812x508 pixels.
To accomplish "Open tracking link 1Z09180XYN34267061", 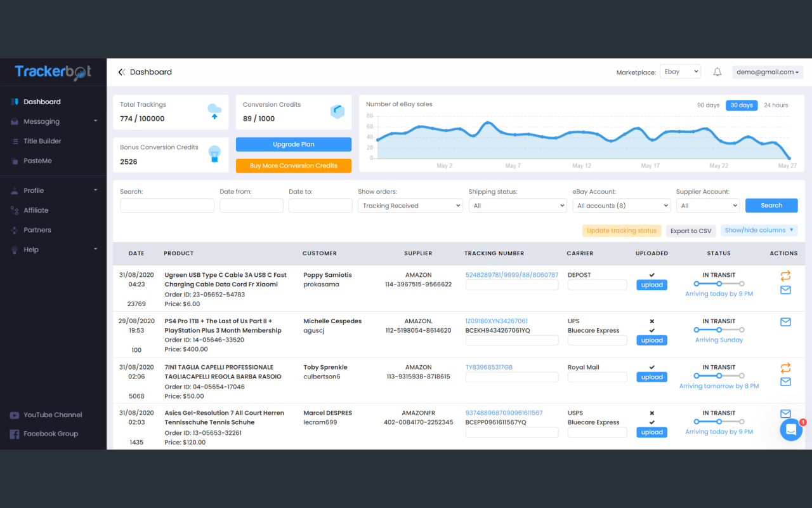I will 497,321.
